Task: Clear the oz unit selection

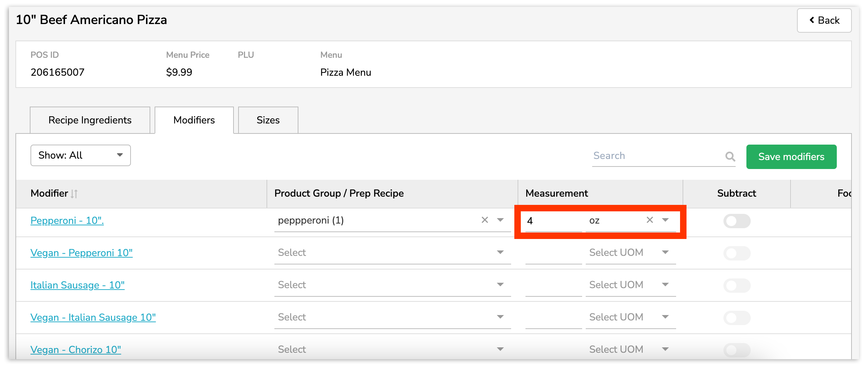Action: click(x=650, y=220)
